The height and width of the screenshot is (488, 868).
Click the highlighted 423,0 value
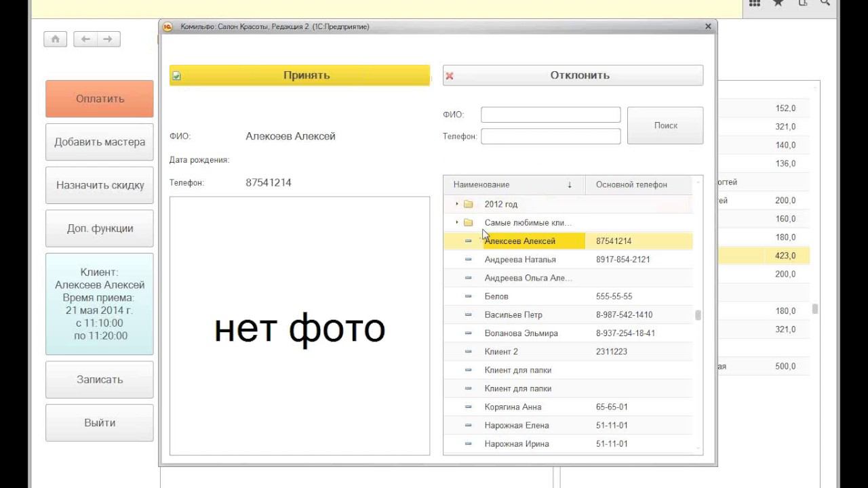[x=785, y=256]
